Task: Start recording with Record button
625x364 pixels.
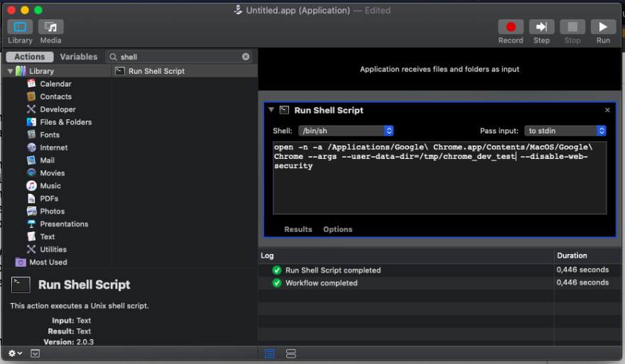Action: [x=511, y=27]
